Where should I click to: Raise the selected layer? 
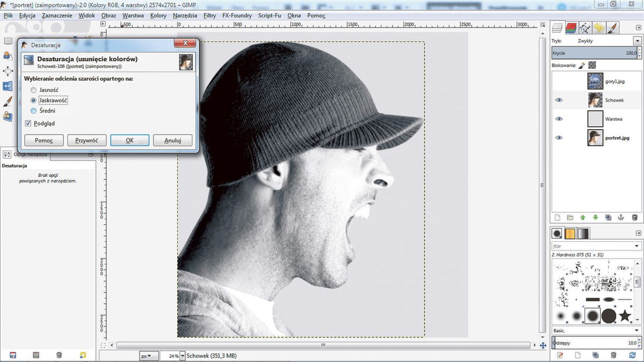click(x=583, y=218)
